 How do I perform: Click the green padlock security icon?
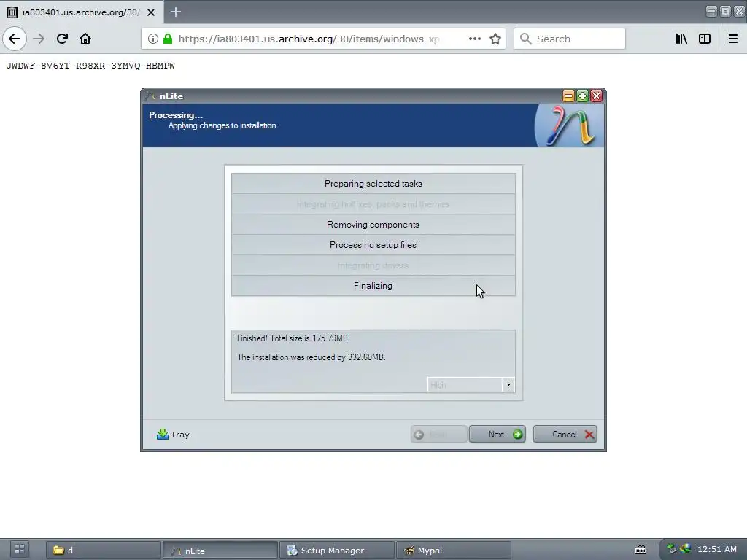coord(168,39)
